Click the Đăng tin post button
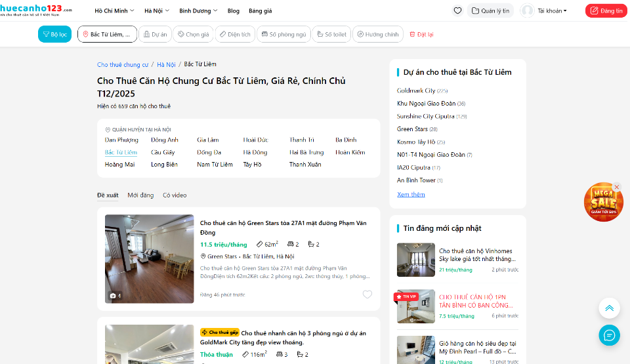 click(604, 11)
